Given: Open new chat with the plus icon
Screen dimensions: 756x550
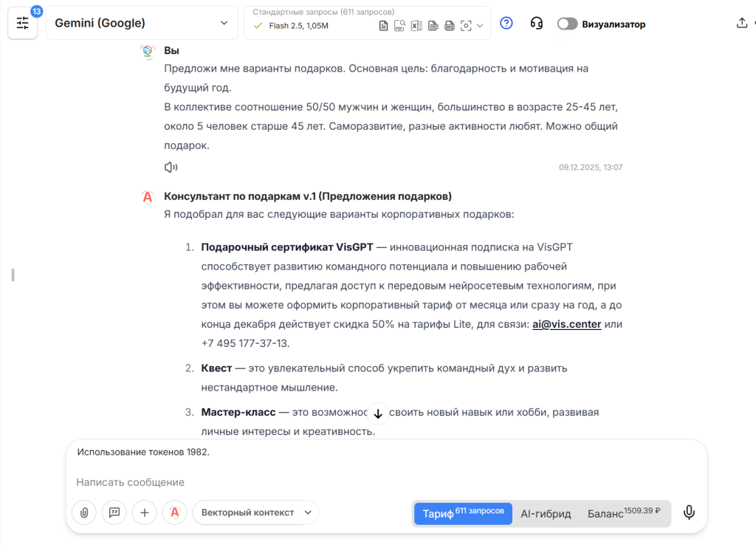Looking at the screenshot, I should [x=144, y=512].
